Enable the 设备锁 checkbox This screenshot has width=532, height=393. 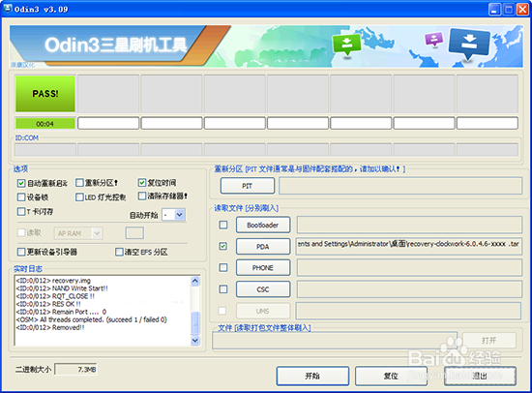(x=21, y=197)
